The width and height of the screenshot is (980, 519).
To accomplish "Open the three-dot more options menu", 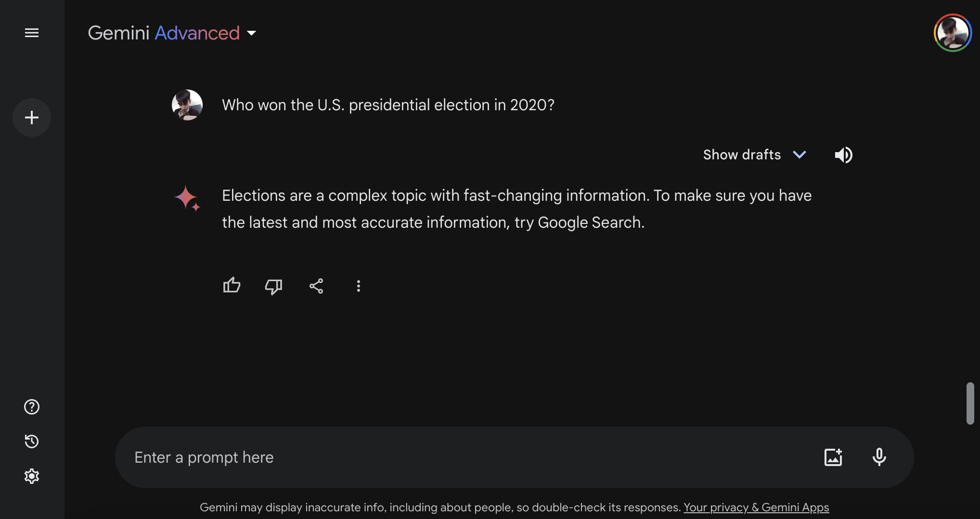I will click(359, 286).
